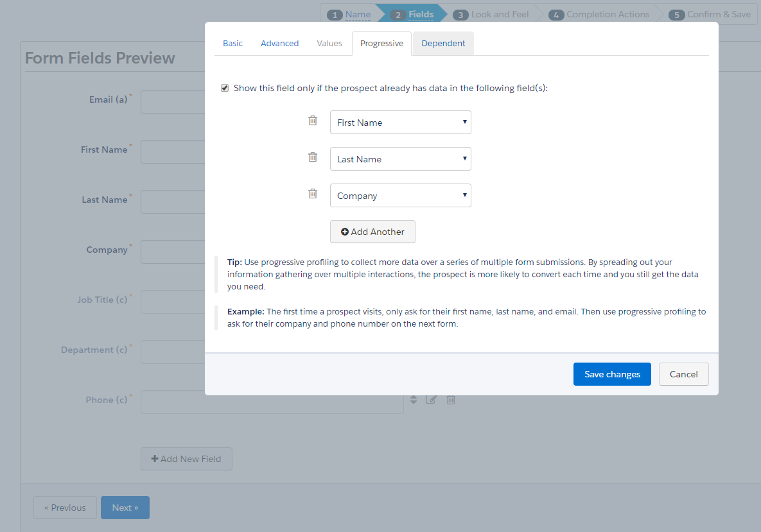Delete the Last Name condition using trash icon
Viewport: 761px width, 532px height.
(313, 157)
